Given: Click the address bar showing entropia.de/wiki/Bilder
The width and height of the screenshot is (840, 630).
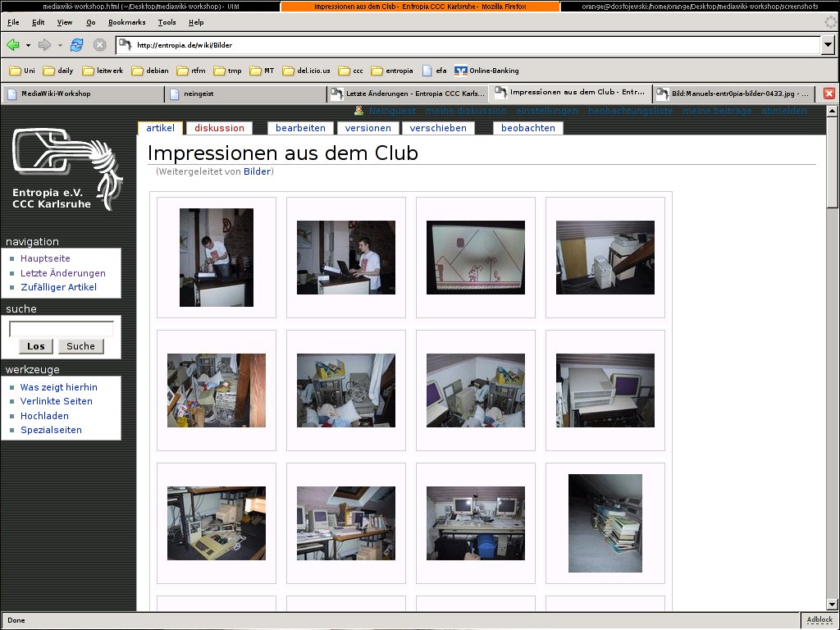Looking at the screenshot, I should tap(468, 45).
